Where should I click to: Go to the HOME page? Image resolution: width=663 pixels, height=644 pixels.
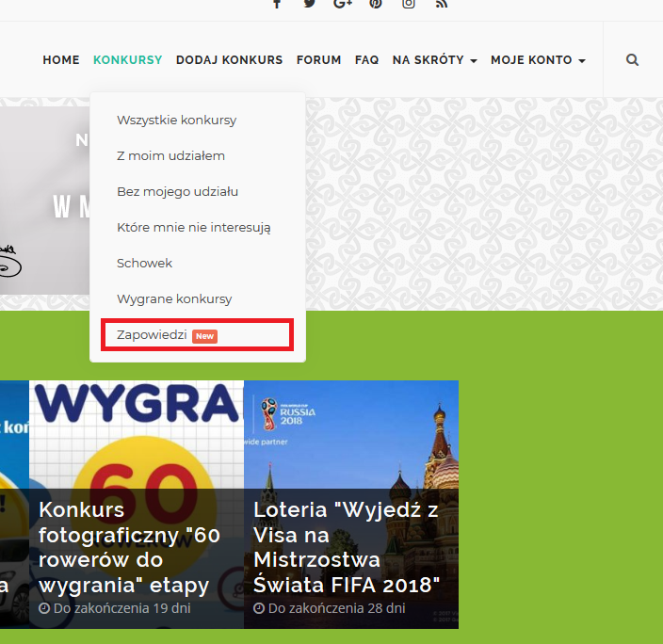point(61,59)
